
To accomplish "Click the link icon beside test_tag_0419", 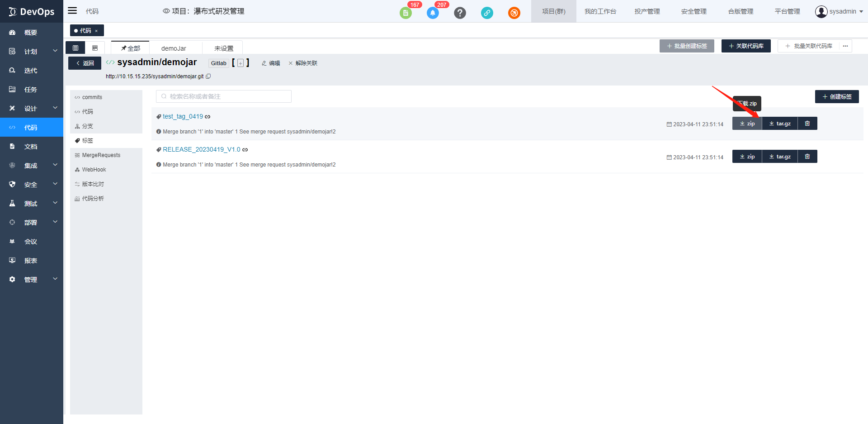I will [x=208, y=117].
